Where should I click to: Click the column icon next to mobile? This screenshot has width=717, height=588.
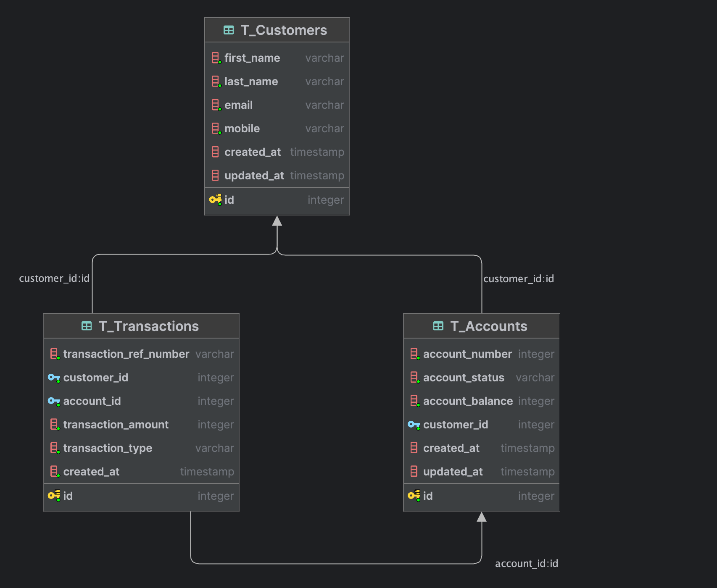click(x=216, y=129)
